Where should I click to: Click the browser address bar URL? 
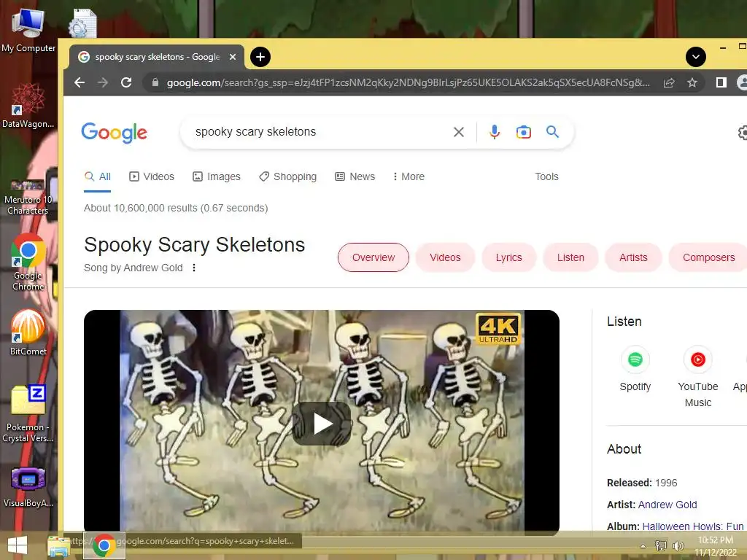[x=408, y=83]
